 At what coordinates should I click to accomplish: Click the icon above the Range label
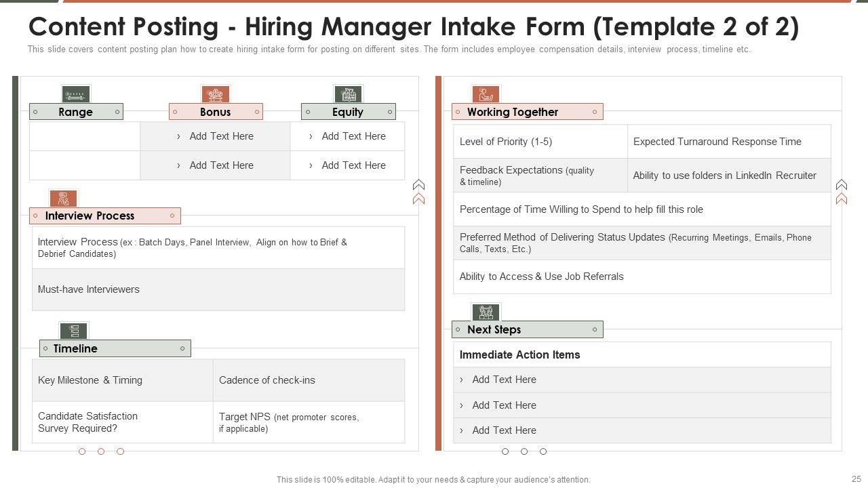pos(75,94)
